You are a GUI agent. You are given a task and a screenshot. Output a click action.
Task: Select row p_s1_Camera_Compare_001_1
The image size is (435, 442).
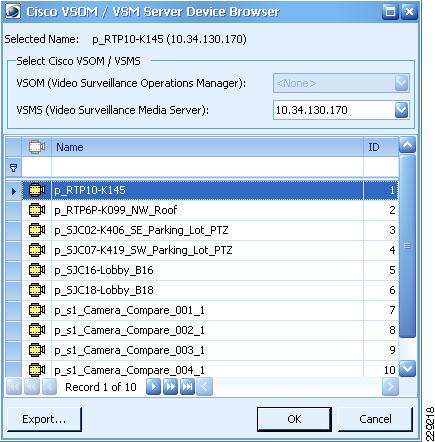click(210, 310)
